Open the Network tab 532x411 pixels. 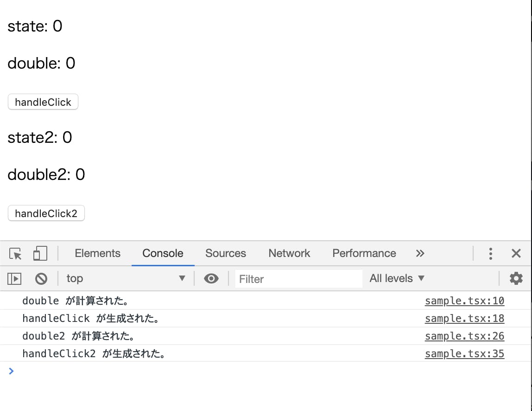(x=290, y=253)
